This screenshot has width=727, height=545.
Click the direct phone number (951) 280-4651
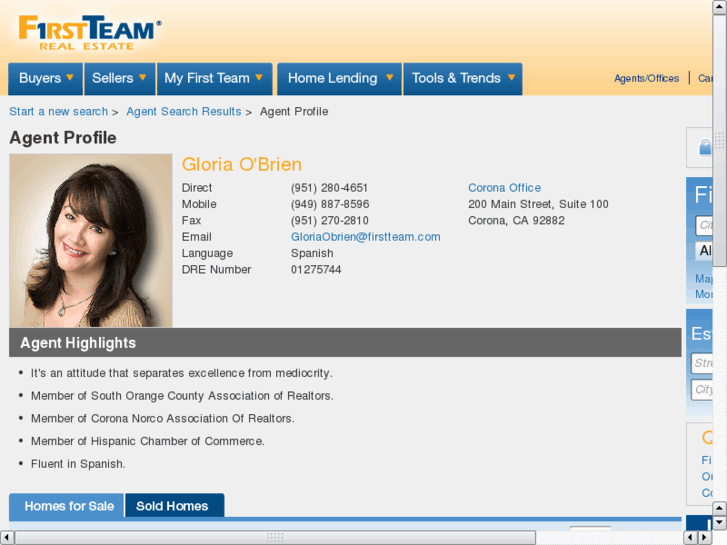(329, 188)
